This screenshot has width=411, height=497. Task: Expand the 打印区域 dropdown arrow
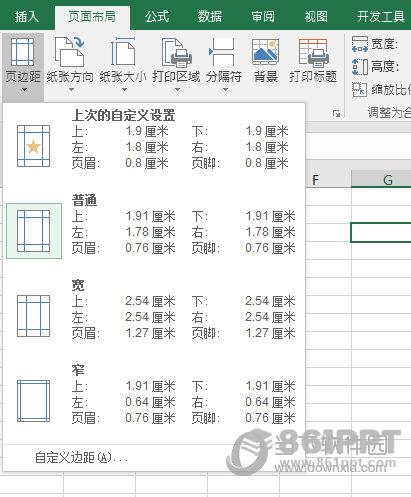(177, 89)
